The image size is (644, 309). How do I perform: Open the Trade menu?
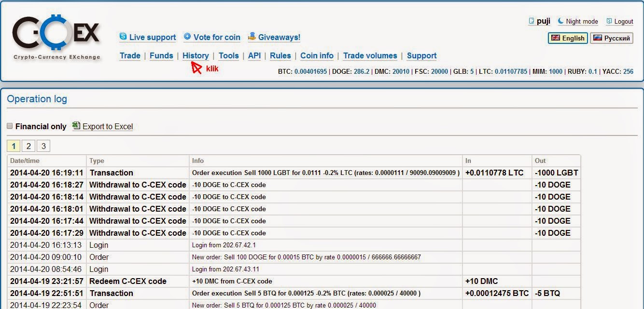point(130,55)
